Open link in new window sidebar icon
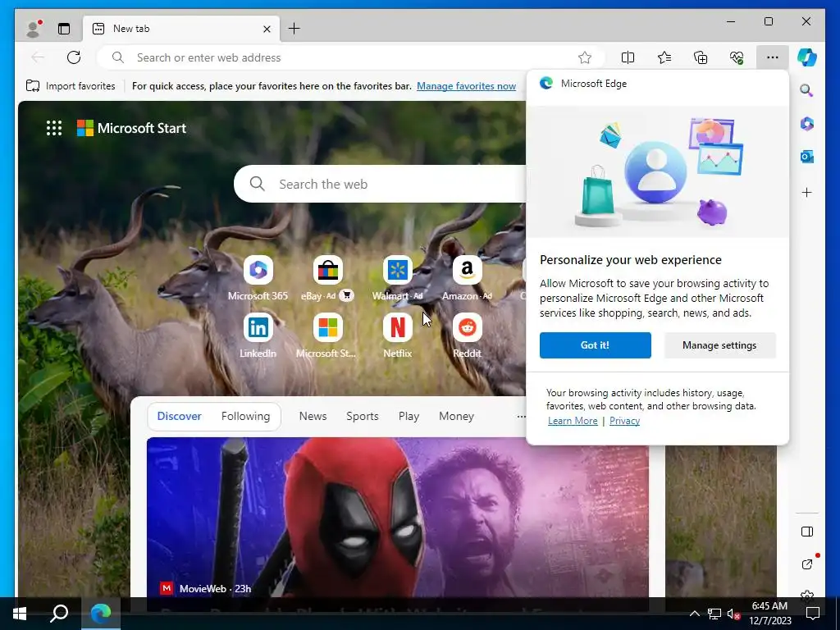The image size is (840, 630). coord(807,564)
